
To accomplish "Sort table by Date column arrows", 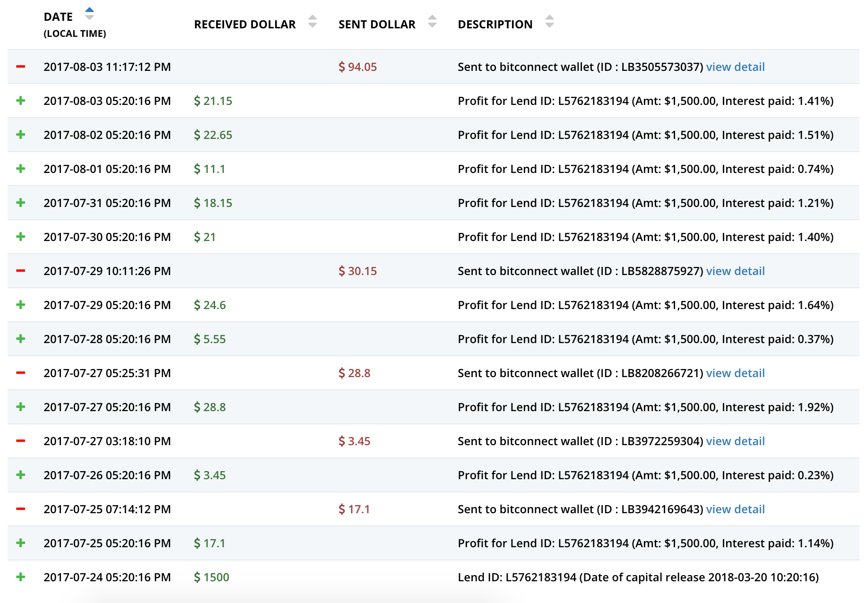I will point(89,14).
